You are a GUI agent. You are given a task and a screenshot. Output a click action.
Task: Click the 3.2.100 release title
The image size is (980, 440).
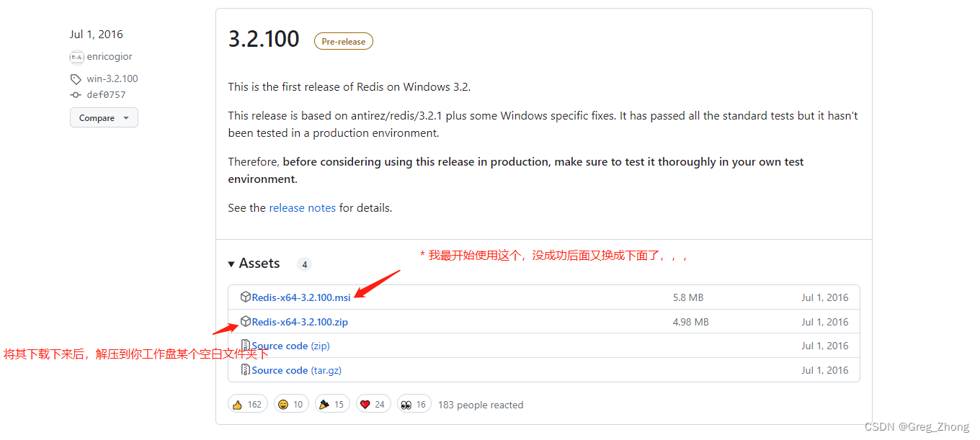tap(264, 39)
